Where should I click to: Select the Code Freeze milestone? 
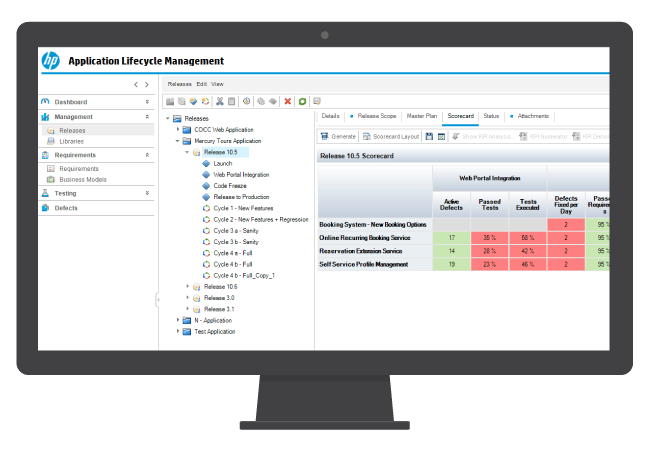click(x=230, y=186)
